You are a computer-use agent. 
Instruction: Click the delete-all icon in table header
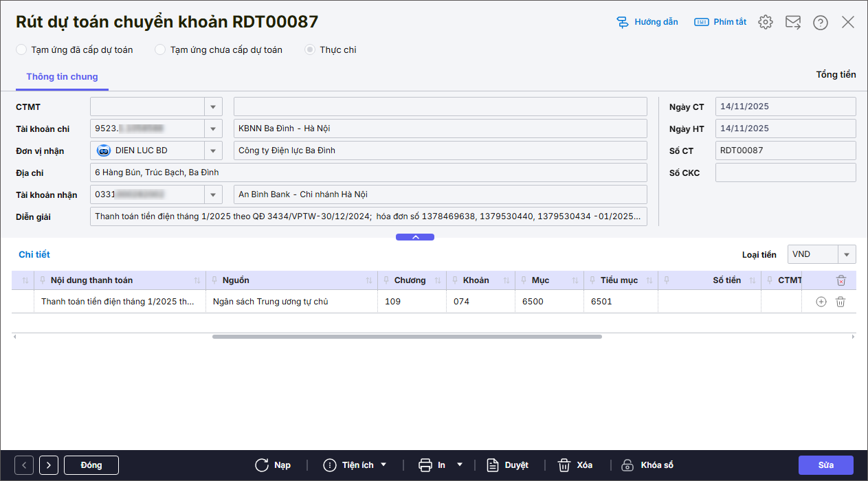pyautogui.click(x=841, y=280)
